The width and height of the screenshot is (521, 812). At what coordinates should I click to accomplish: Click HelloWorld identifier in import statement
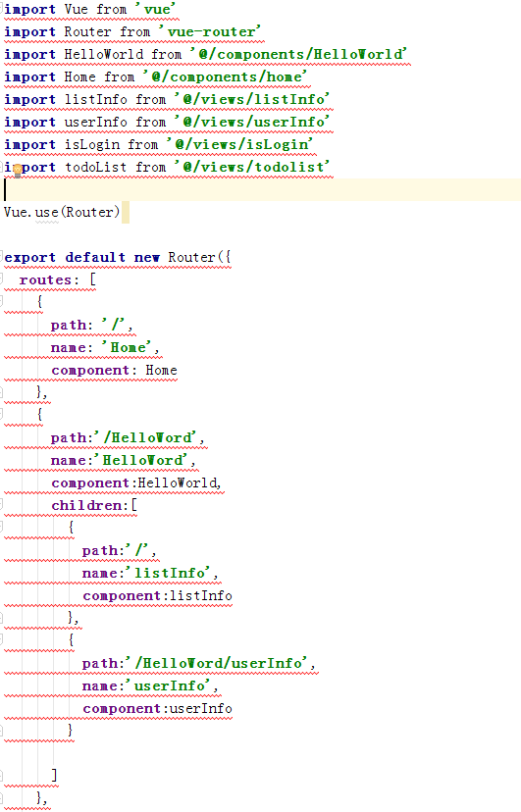tap(104, 54)
